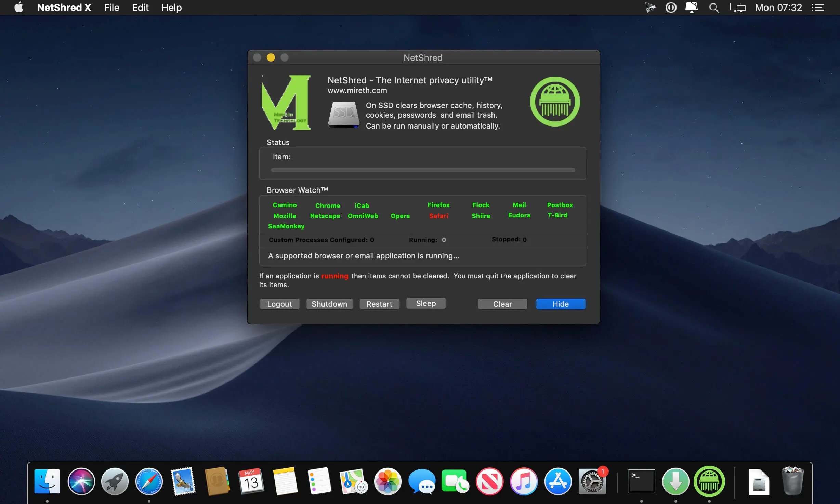Open the rightmost menu bar list control

pos(818,7)
